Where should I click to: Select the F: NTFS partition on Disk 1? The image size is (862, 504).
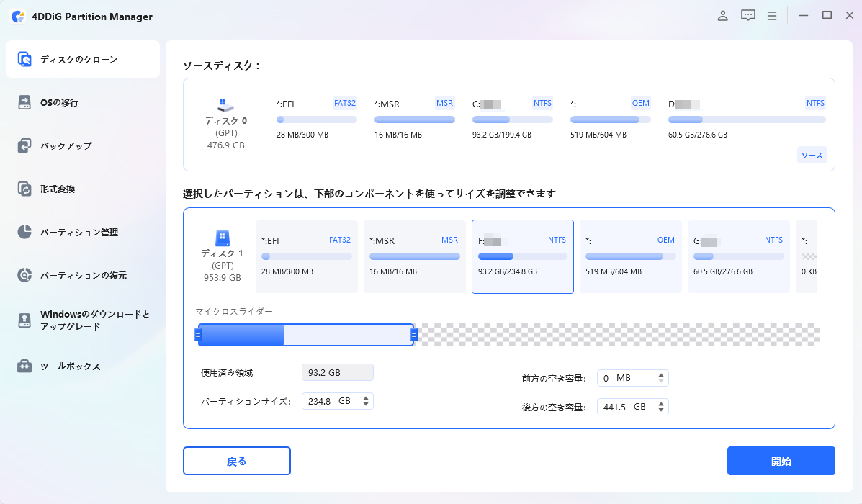tap(522, 256)
